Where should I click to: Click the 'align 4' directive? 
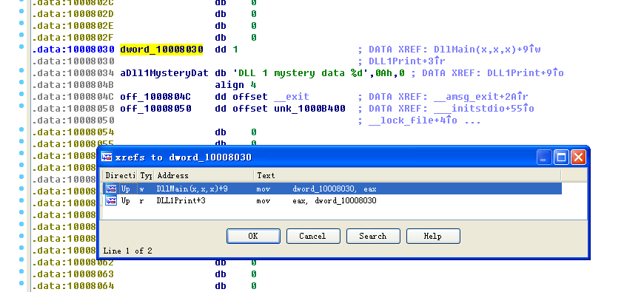click(235, 85)
